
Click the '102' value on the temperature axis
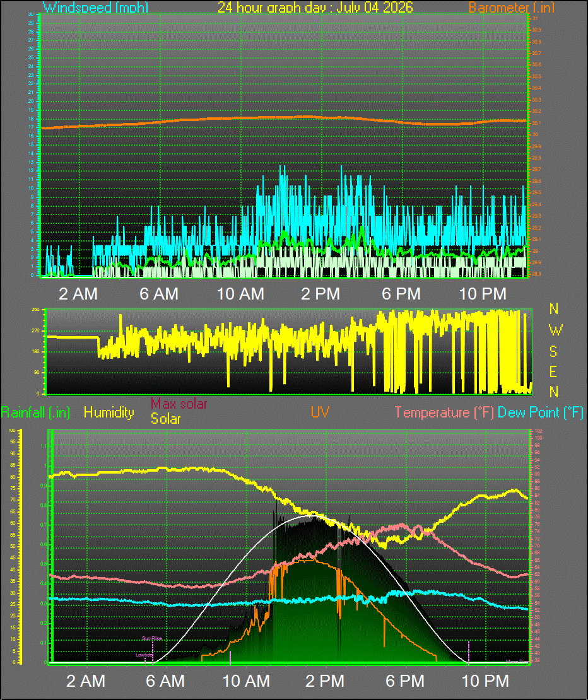pyautogui.click(x=538, y=431)
